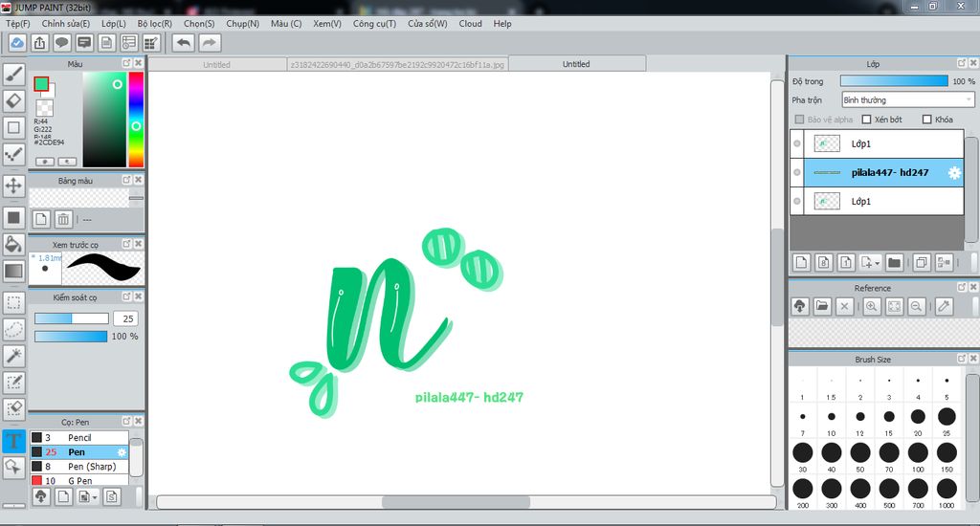
Task: Click the Độ trong opacity slider
Action: (894, 81)
